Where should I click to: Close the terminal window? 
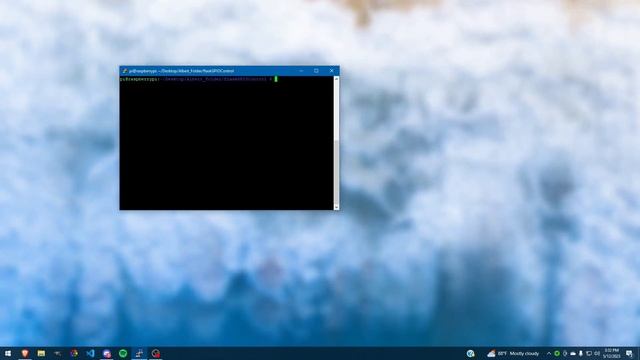click(331, 71)
